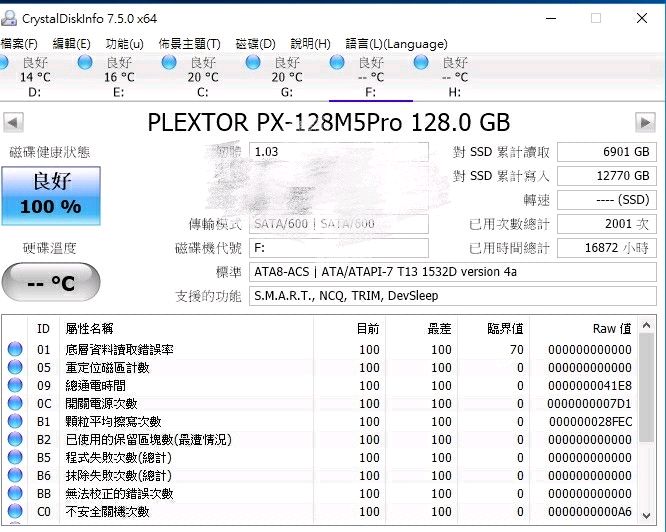Image resolution: width=666 pixels, height=532 pixels.
Task: Click the S.M.A.R.T., NCQ, TRIM features field
Action: tap(453, 296)
